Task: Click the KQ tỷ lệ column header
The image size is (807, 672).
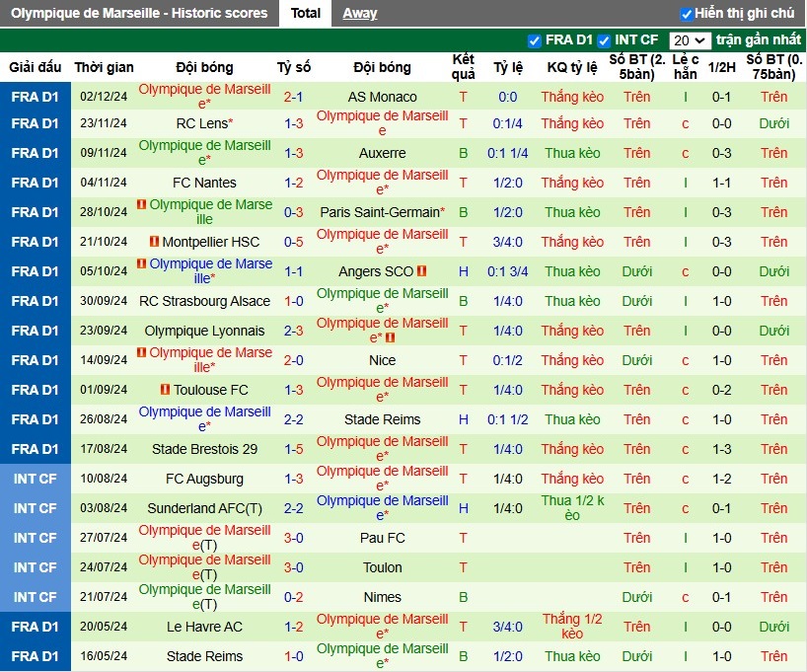Action: 572,67
